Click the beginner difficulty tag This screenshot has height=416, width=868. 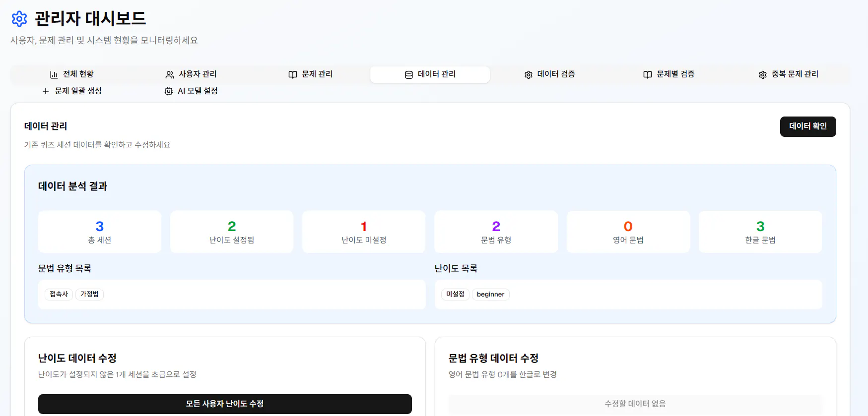[490, 294]
